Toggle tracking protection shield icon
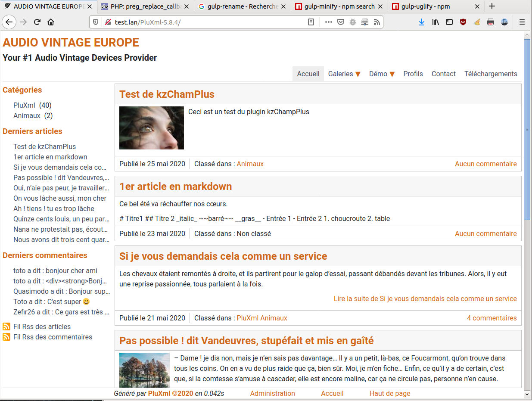The height and width of the screenshot is (401, 532). [96, 22]
